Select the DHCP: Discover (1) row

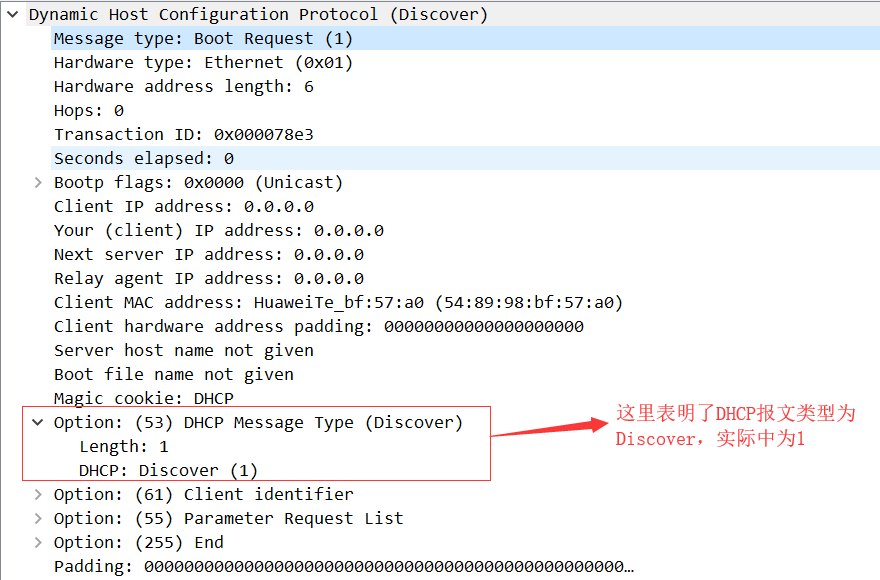pyautogui.click(x=168, y=471)
